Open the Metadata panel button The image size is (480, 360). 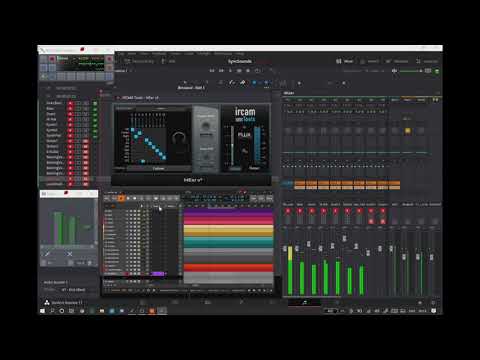coord(397,61)
